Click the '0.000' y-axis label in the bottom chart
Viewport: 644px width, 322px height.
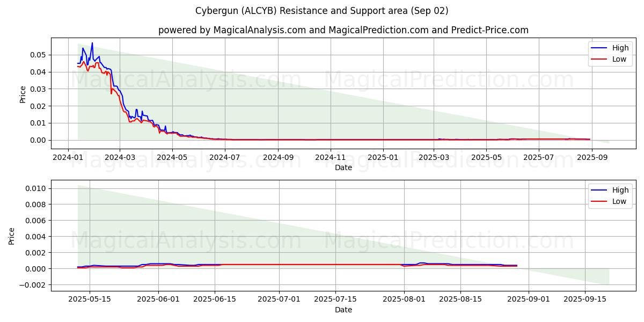[x=37, y=269]
